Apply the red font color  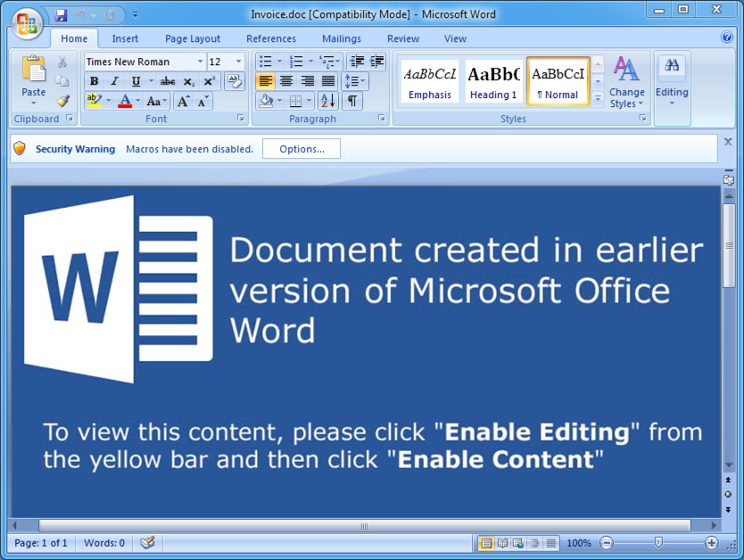125,101
